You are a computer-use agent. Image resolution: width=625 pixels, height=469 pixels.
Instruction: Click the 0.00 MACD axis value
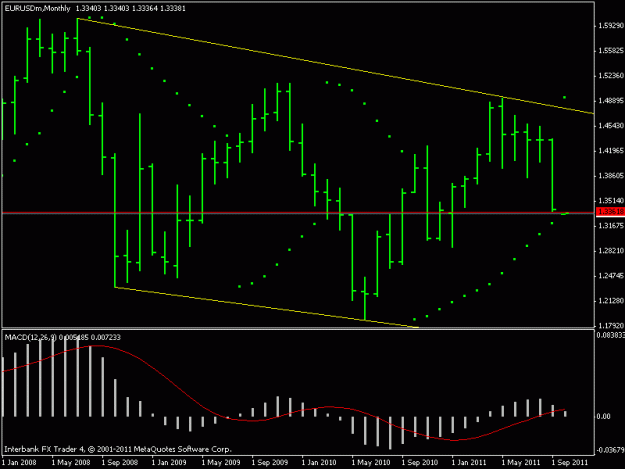pyautogui.click(x=603, y=416)
